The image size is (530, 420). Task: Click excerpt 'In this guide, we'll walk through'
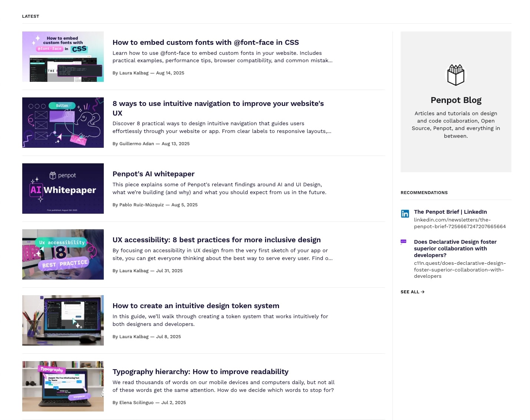point(220,320)
